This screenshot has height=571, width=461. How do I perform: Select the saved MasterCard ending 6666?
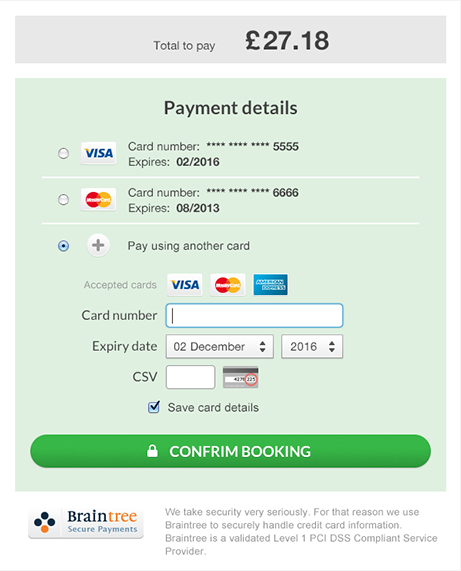click(x=63, y=200)
